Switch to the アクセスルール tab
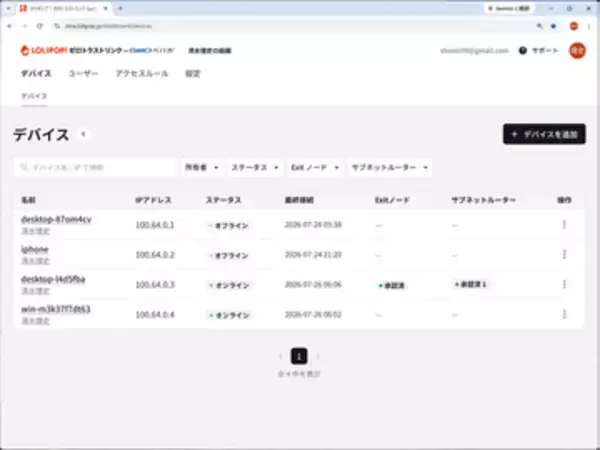600x450 pixels. pyautogui.click(x=142, y=73)
